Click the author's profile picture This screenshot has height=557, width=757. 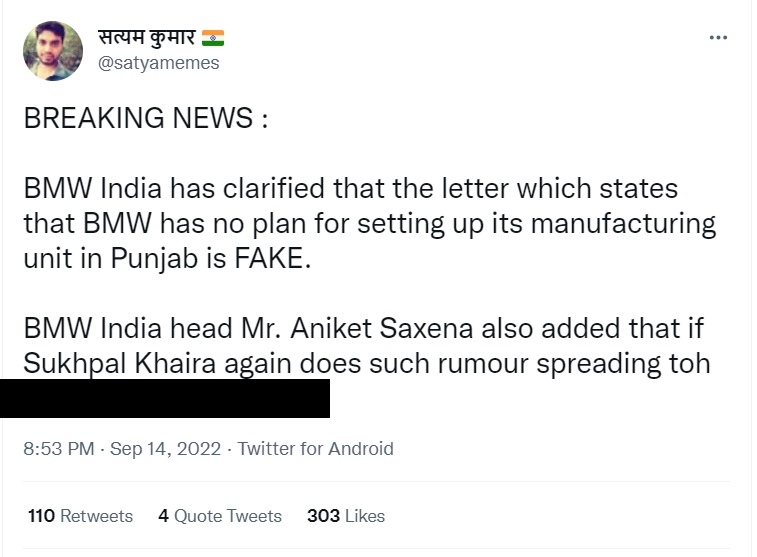tap(53, 51)
